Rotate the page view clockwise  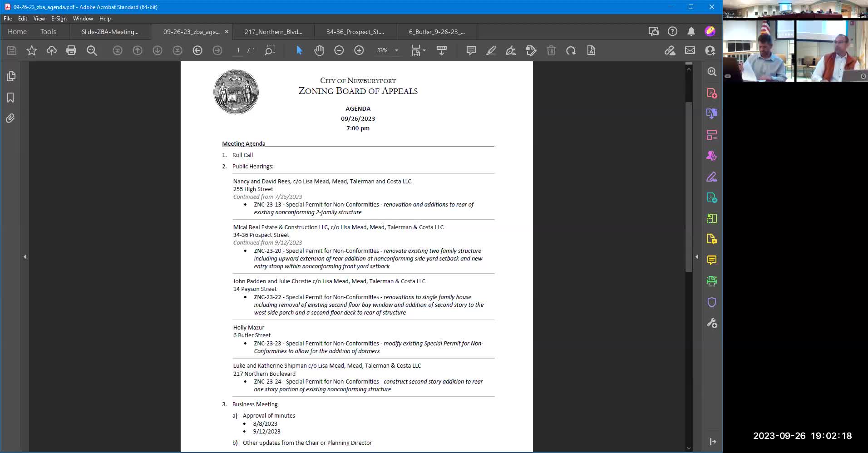(571, 50)
